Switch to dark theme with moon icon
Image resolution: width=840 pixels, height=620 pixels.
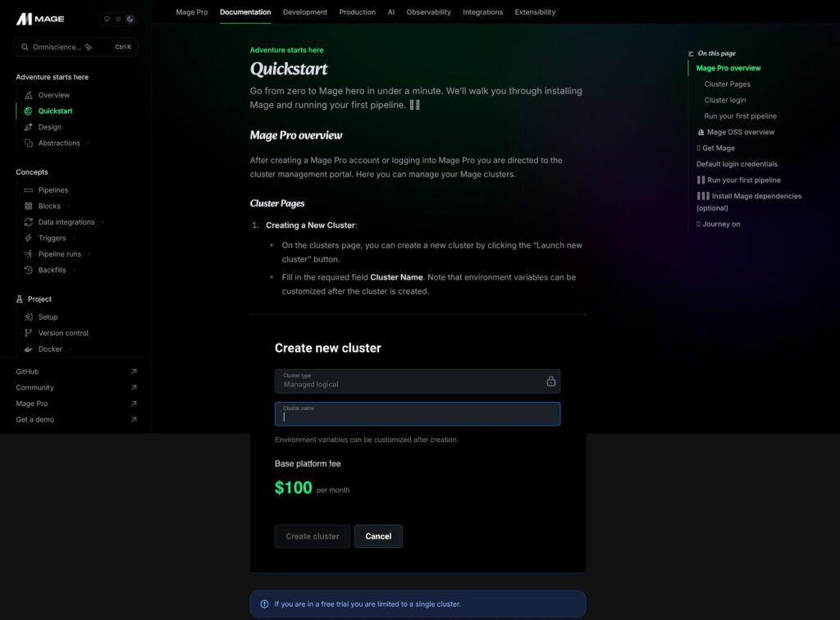pos(130,19)
